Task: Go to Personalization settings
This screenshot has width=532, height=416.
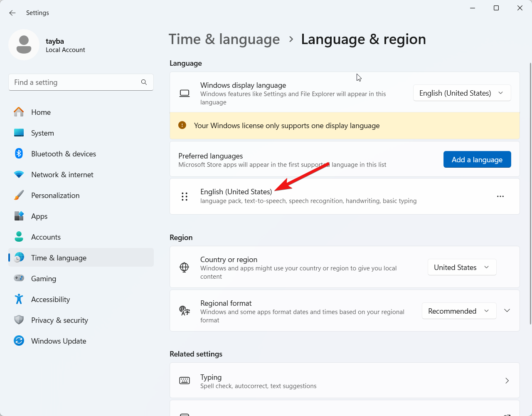Action: point(55,196)
